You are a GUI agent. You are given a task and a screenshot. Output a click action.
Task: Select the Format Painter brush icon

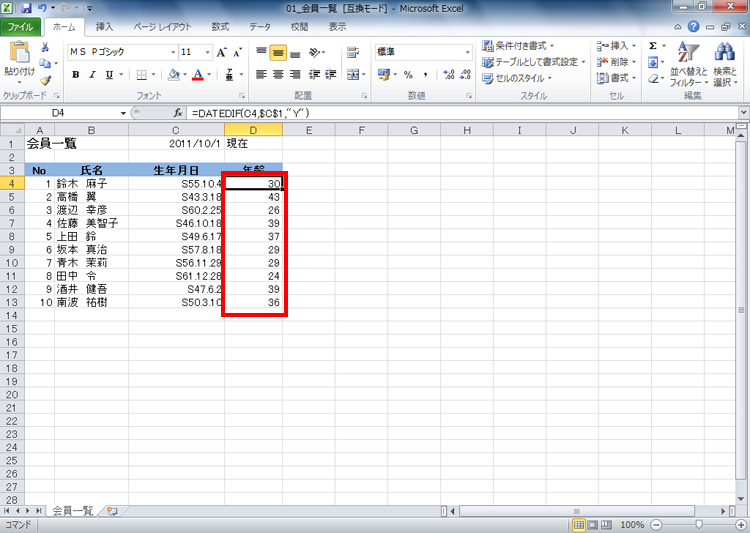coord(45,80)
